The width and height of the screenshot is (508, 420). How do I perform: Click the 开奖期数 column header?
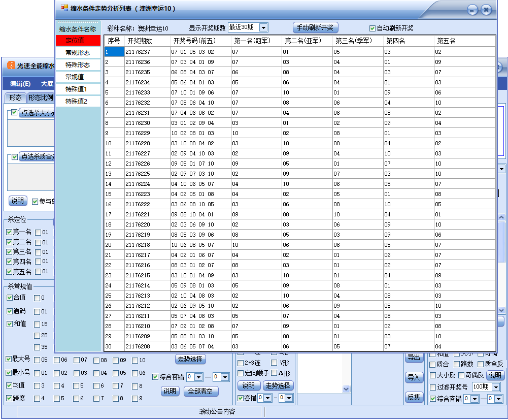(x=140, y=41)
